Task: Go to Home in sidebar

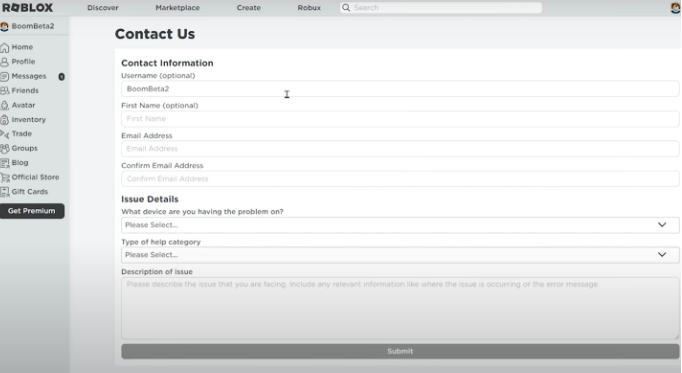Action: tap(22, 47)
